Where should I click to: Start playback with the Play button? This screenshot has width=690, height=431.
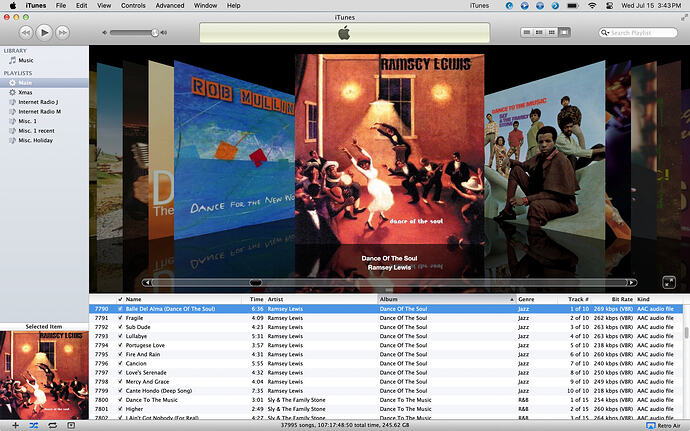click(44, 33)
